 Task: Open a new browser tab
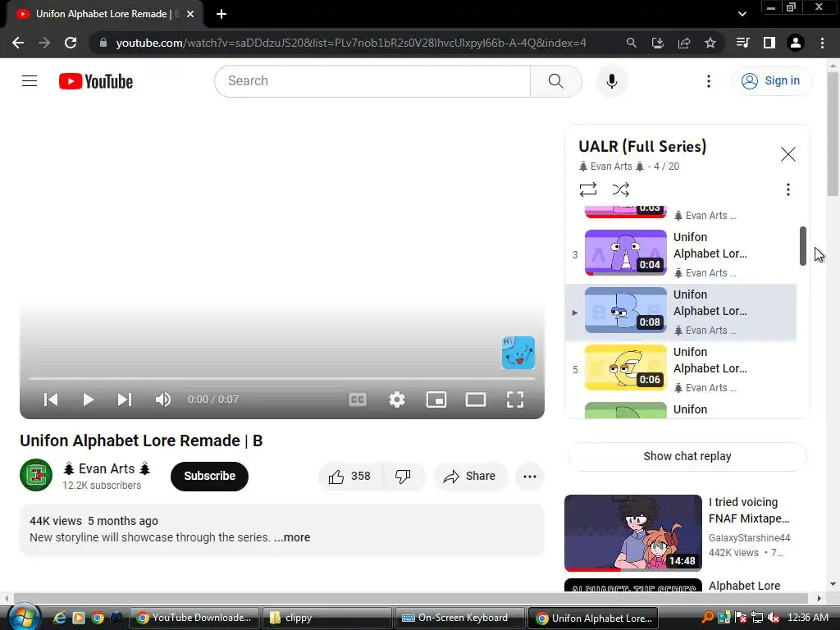point(221,15)
